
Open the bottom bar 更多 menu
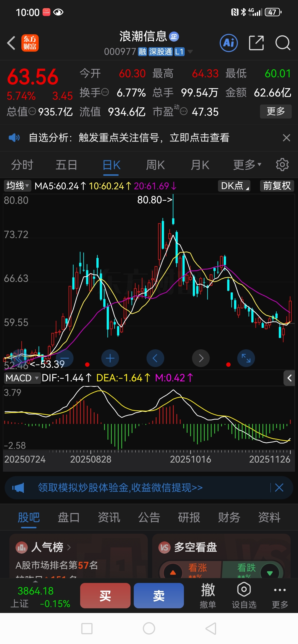click(x=280, y=596)
